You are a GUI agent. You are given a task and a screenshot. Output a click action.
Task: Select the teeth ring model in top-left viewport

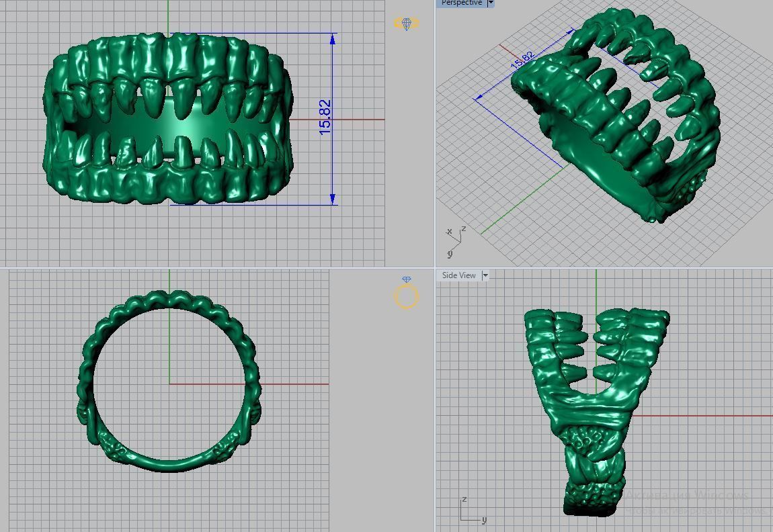point(169,118)
